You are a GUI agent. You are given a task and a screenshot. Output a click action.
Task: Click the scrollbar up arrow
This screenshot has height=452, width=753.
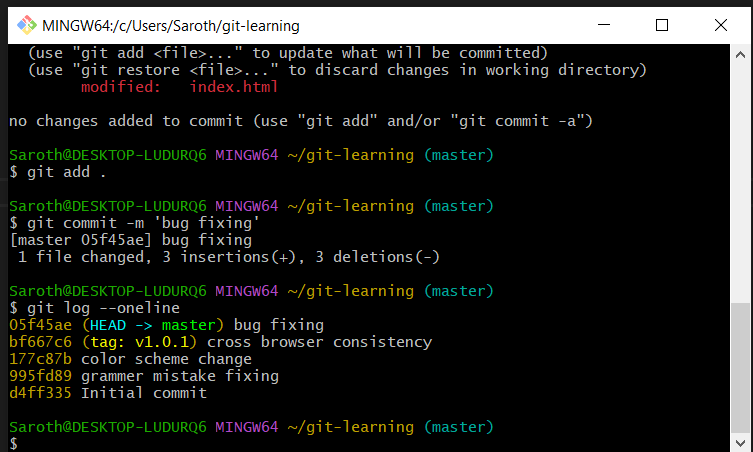pos(740,55)
